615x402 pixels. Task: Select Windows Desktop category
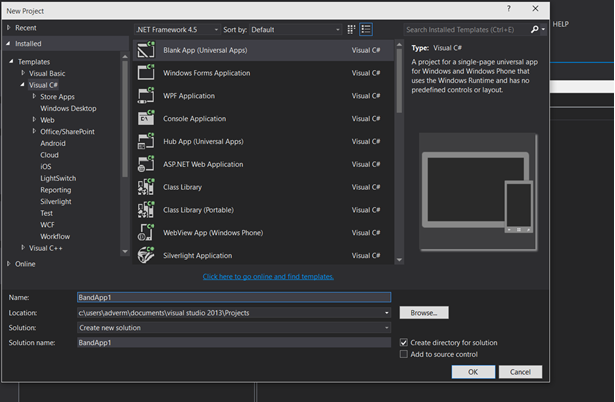tap(68, 108)
